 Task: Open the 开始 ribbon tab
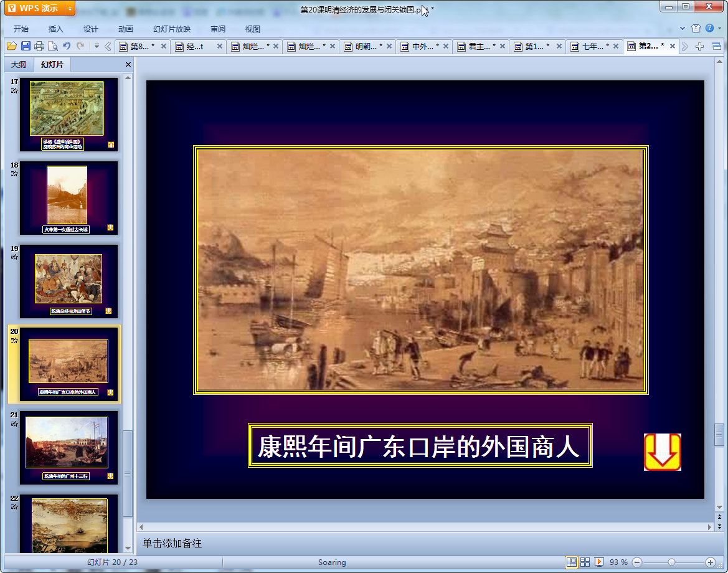(x=21, y=29)
